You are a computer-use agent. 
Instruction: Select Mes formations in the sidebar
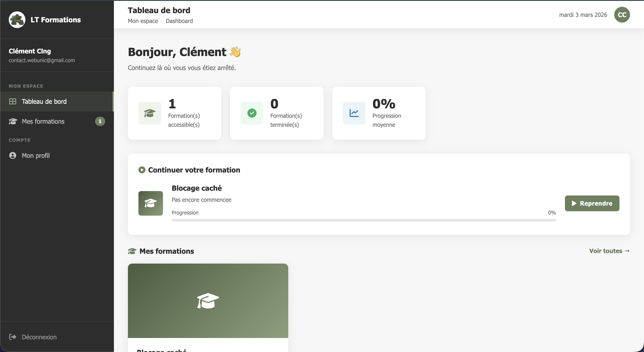43,121
